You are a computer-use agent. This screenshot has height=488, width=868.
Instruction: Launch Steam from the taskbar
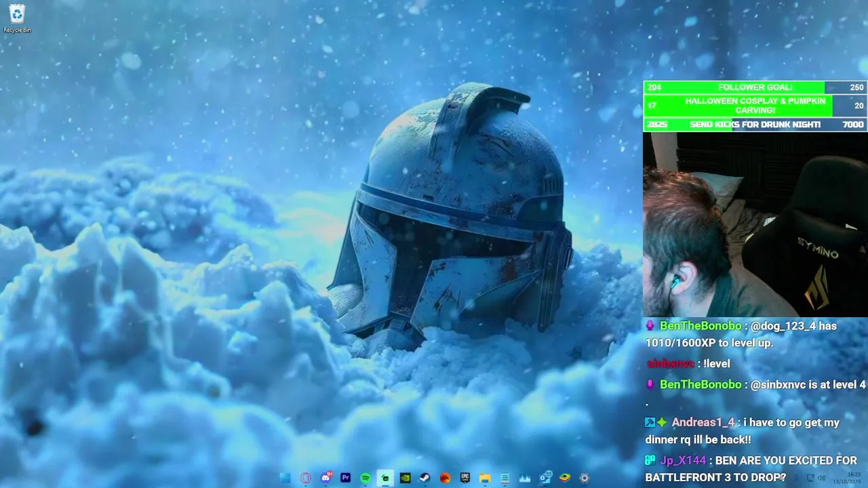click(x=425, y=478)
